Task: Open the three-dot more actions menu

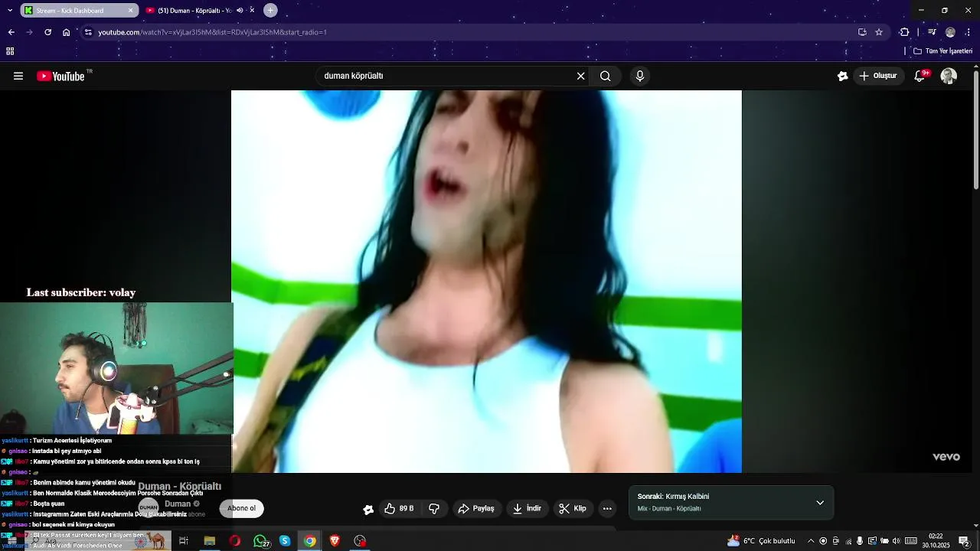Action: [607, 508]
